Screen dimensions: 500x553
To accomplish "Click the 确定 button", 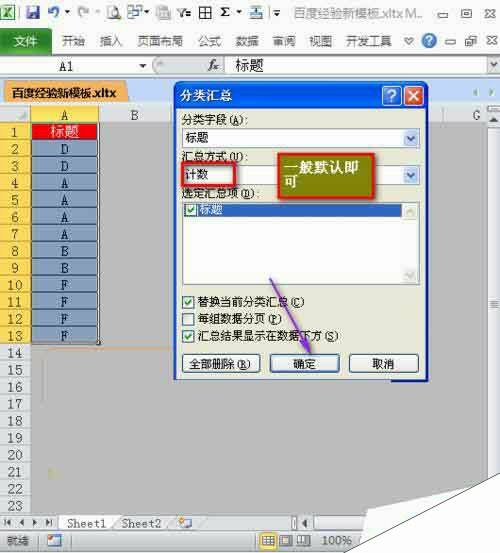I will pos(305,364).
